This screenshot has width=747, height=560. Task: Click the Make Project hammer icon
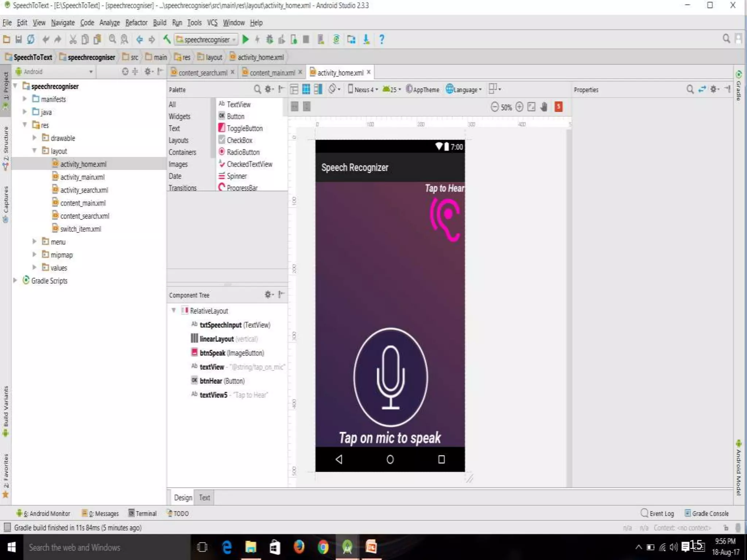167,39
